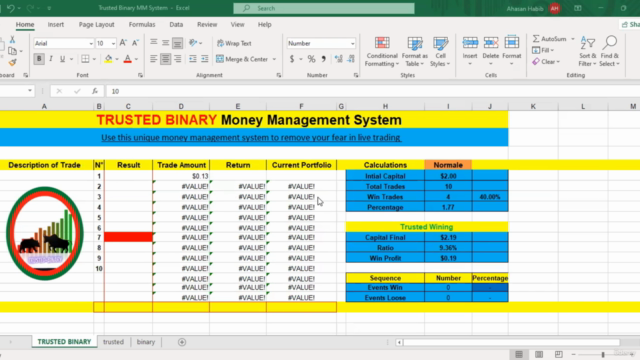This screenshot has width=640, height=360.
Task: Click money management system hyperlink
Action: click(251, 138)
